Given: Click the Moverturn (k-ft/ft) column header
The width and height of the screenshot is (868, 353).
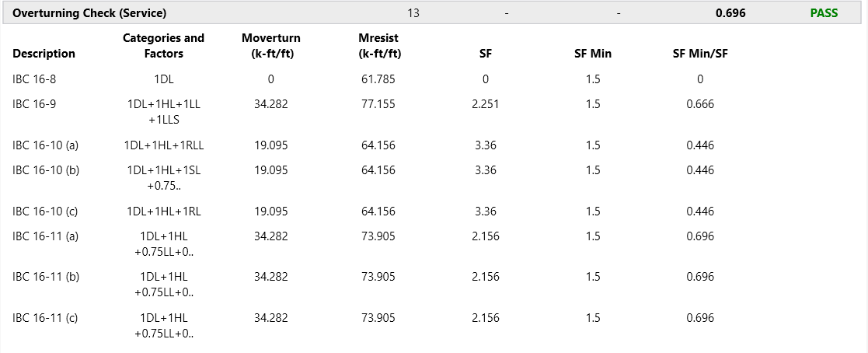Looking at the screenshot, I should [270, 46].
